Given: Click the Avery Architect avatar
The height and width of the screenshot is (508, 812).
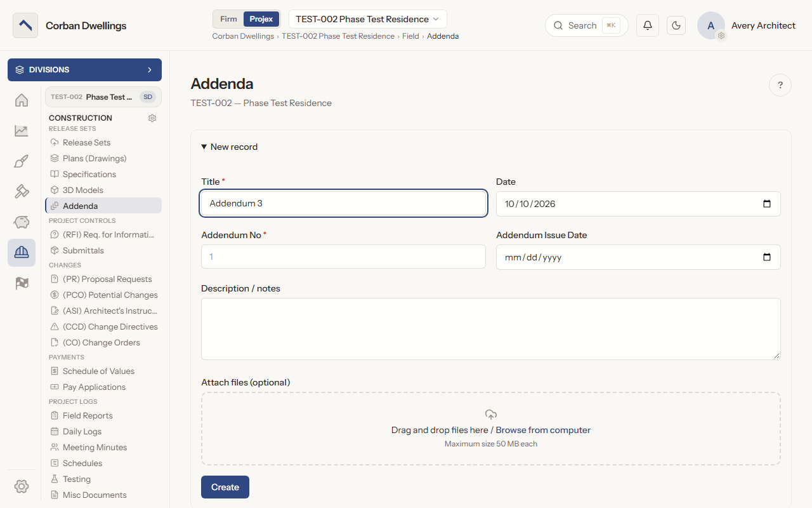Looking at the screenshot, I should 711,25.
